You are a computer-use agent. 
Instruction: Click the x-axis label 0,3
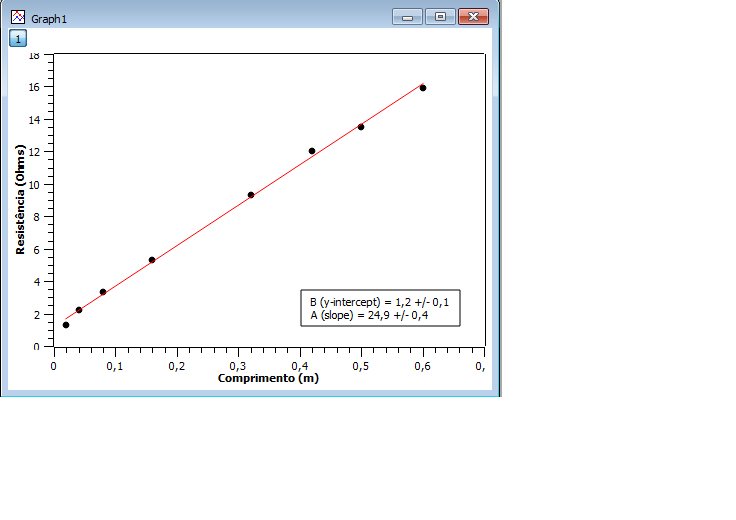pyautogui.click(x=238, y=366)
